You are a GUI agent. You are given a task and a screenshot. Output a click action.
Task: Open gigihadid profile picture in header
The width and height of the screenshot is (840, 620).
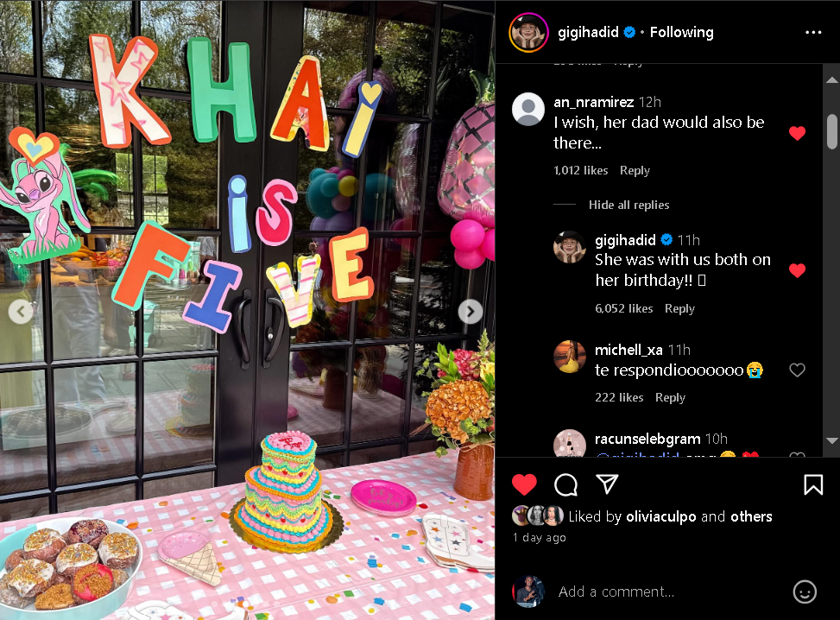(528, 33)
